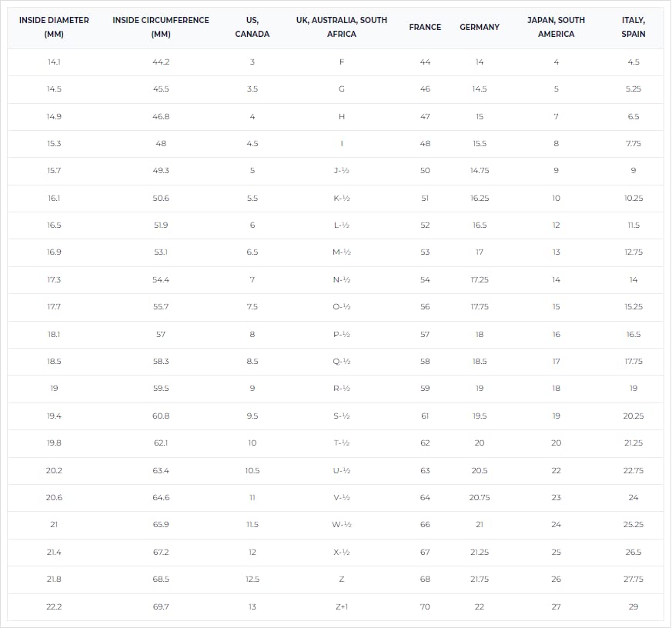Click the Germany 14.75 cell
Viewport: 672px width, 628px height.
coord(480,171)
